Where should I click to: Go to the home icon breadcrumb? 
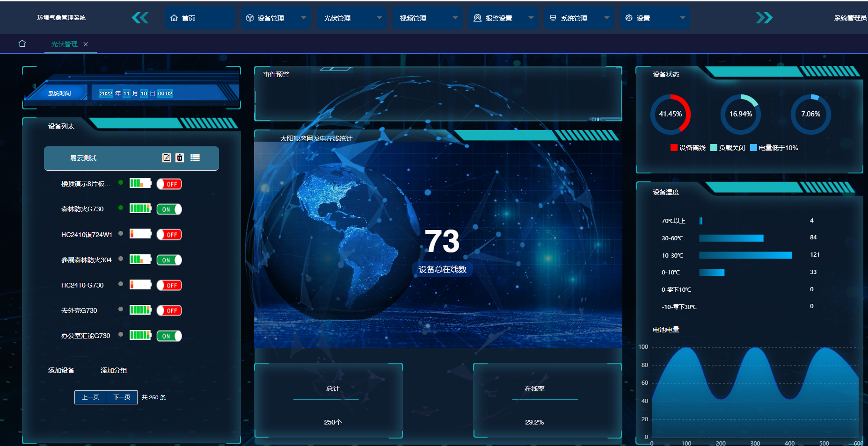(22, 43)
